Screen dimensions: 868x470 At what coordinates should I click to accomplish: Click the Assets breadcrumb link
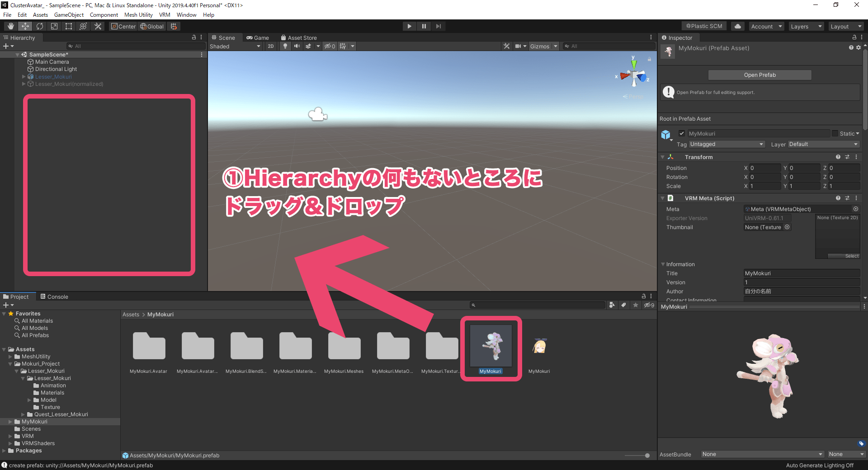tap(131, 314)
